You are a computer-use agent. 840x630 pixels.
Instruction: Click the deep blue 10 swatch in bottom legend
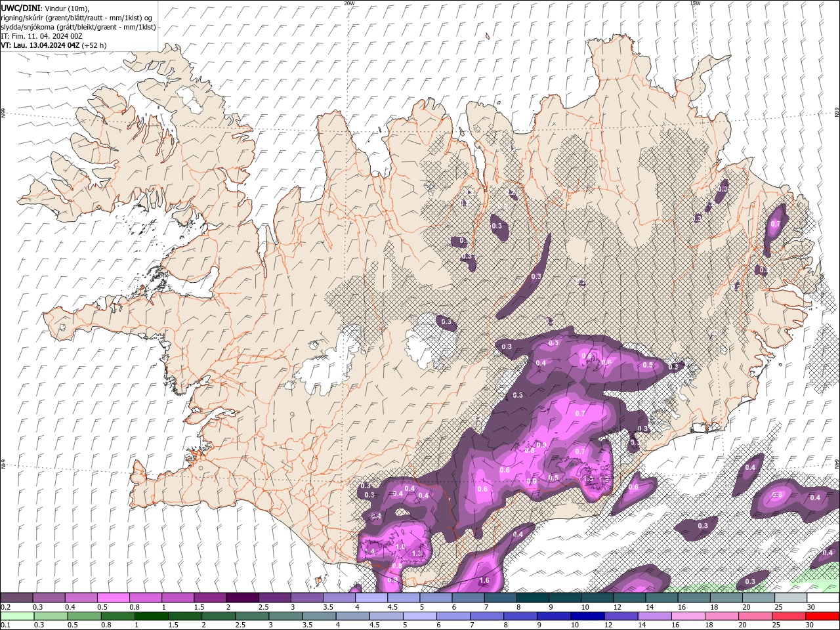[587, 616]
